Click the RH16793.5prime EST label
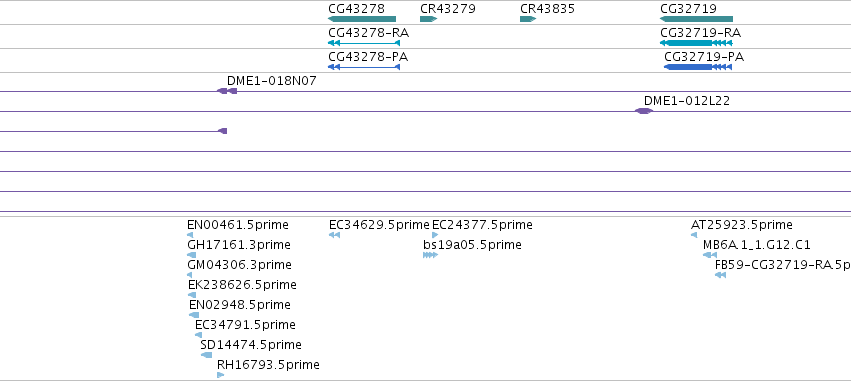The height and width of the screenshot is (381, 851). tap(268, 365)
